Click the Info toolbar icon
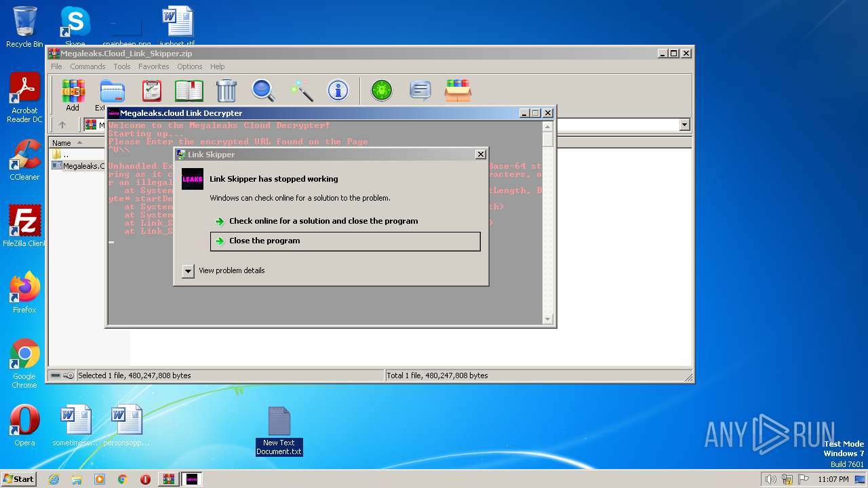 point(338,90)
